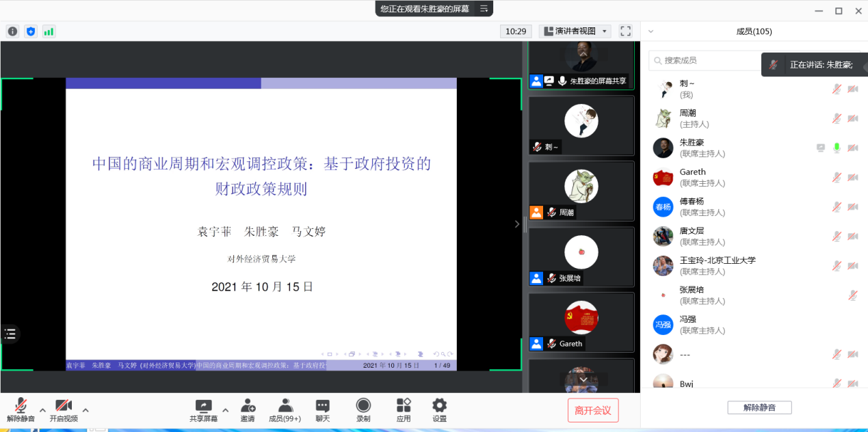Viewport: 868px width, 432px height.
Task: Open the Invite (邀请) icon
Action: click(x=248, y=410)
